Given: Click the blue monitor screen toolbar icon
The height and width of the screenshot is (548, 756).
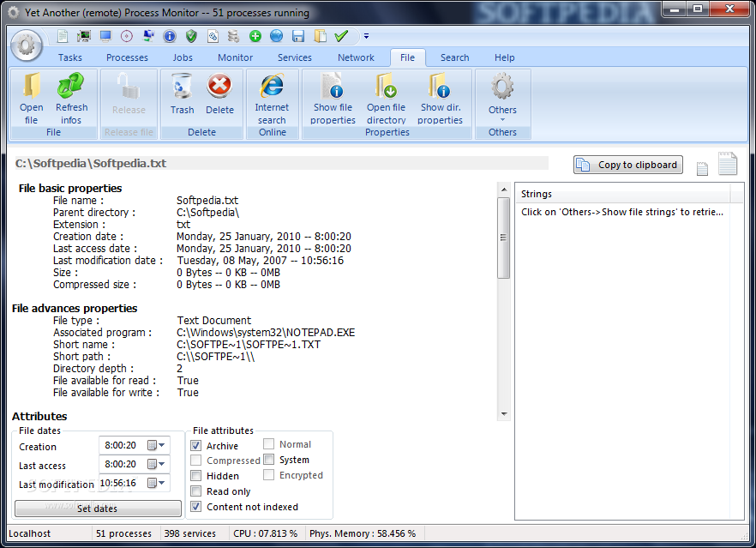Looking at the screenshot, I should point(105,36).
